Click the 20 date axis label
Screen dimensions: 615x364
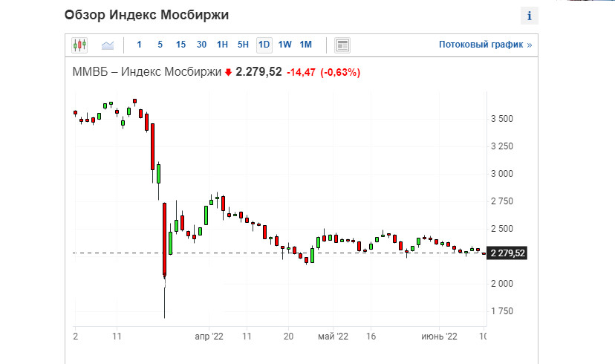[288, 337]
